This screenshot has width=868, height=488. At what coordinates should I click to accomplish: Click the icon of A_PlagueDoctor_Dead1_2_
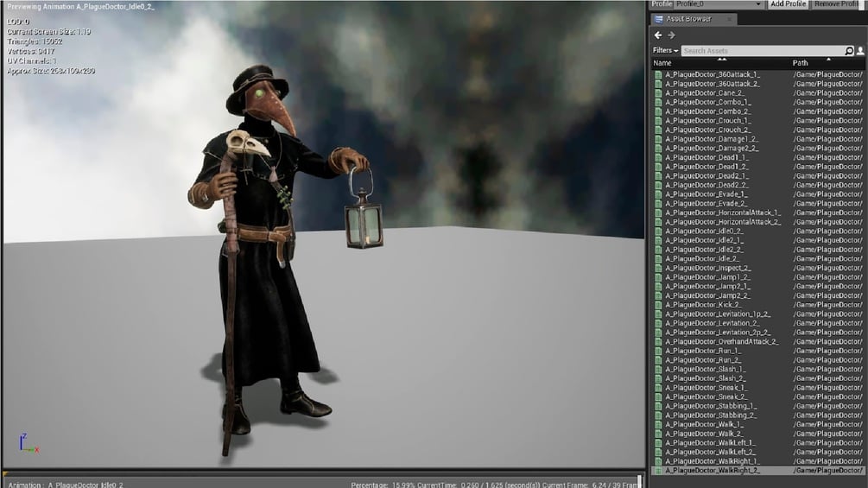point(658,167)
